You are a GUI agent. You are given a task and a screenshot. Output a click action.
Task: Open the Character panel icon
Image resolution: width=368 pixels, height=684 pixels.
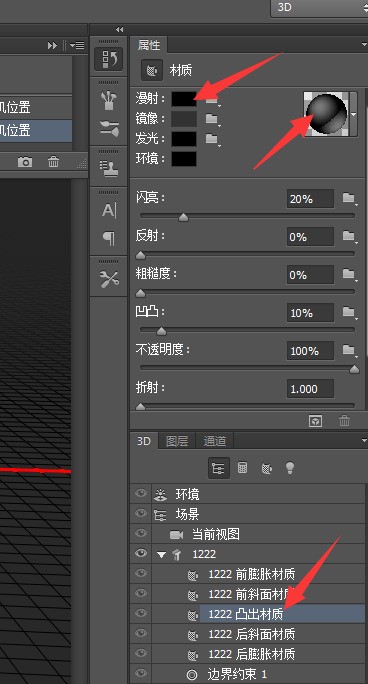109,211
